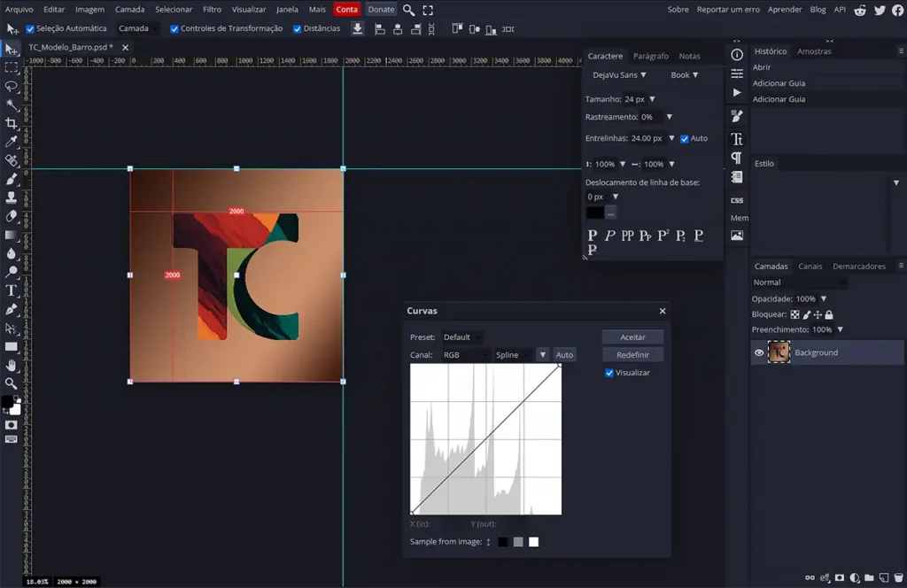Toggle Controles de Transformação checkbox
Screen dimensions: 907x588
point(174,29)
